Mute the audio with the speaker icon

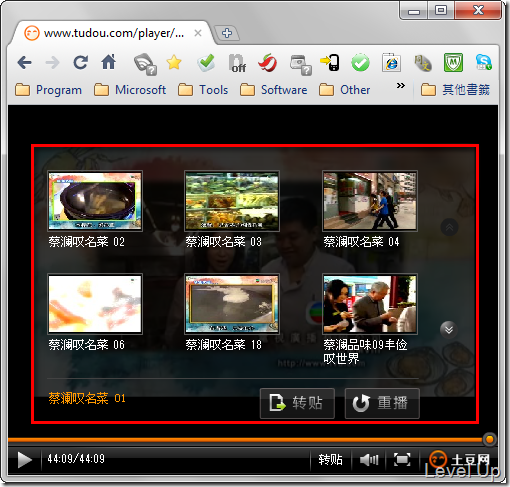[369, 460]
